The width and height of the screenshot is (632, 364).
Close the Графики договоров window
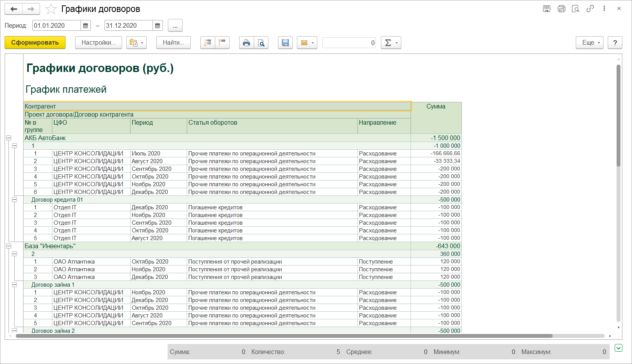coord(619,8)
